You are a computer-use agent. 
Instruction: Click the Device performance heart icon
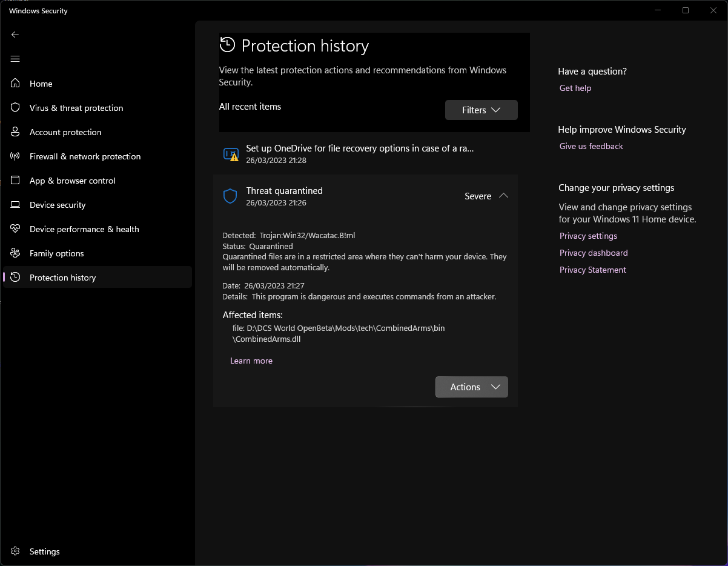coord(16,229)
